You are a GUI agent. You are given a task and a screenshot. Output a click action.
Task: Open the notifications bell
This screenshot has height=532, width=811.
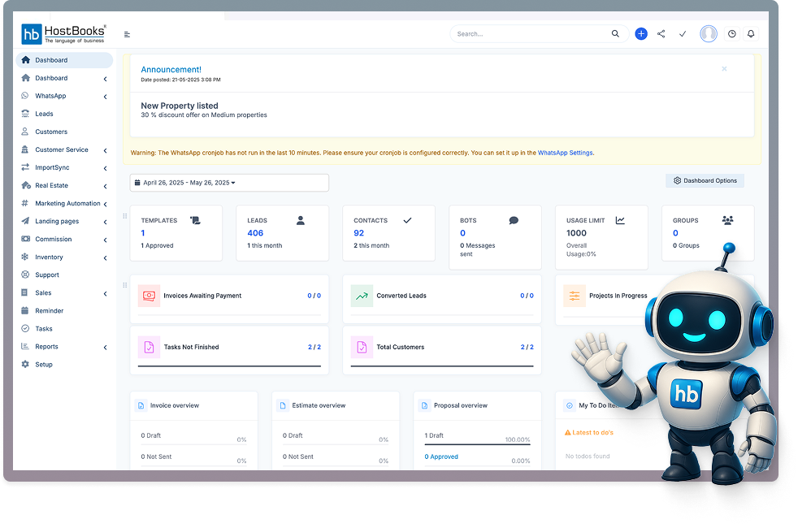750,34
